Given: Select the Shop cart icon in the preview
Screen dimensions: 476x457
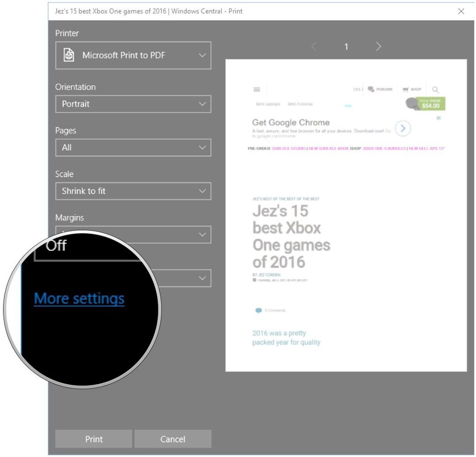Looking at the screenshot, I should (406, 89).
